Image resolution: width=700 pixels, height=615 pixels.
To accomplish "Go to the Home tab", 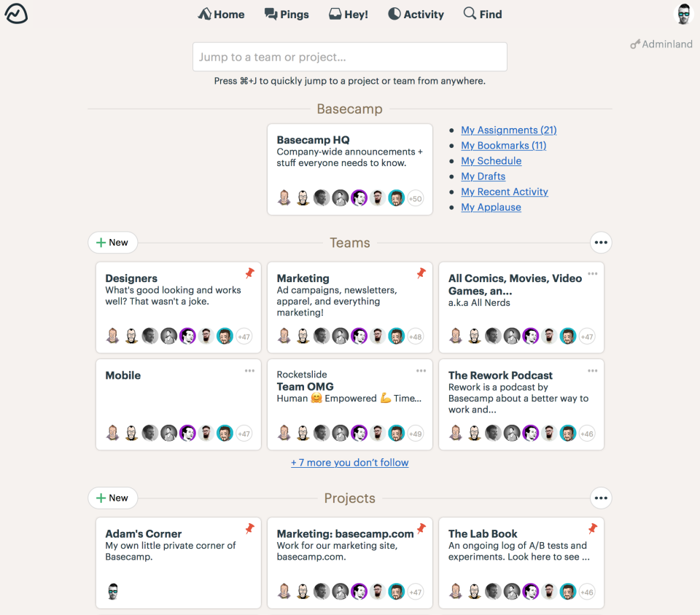I will (221, 15).
